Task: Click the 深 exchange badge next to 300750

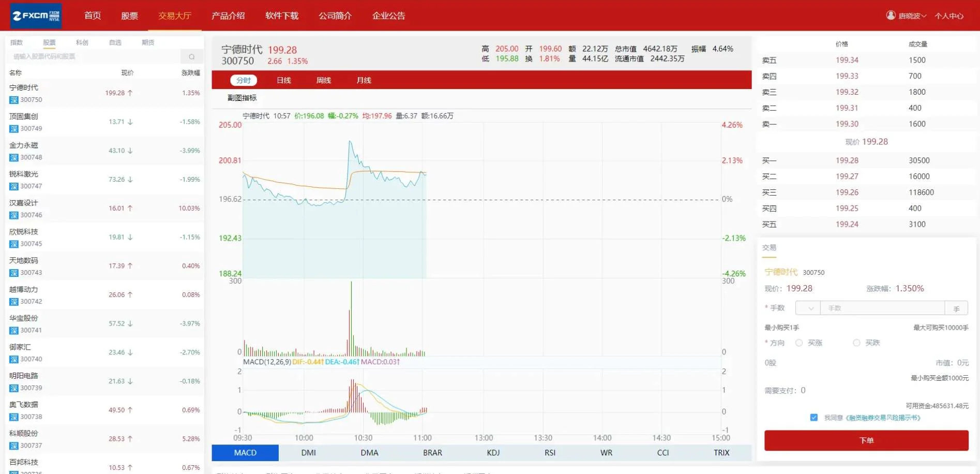Action: [x=13, y=99]
